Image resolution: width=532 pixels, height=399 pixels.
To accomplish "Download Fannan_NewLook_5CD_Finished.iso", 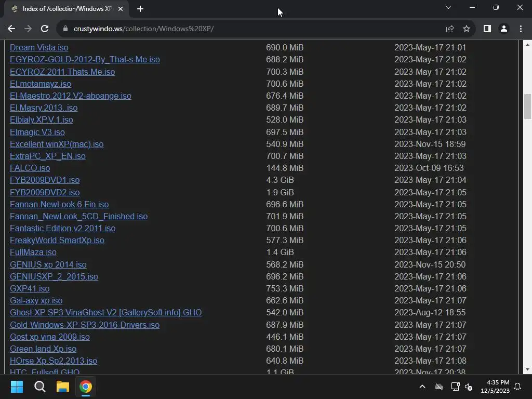I will pos(79,217).
